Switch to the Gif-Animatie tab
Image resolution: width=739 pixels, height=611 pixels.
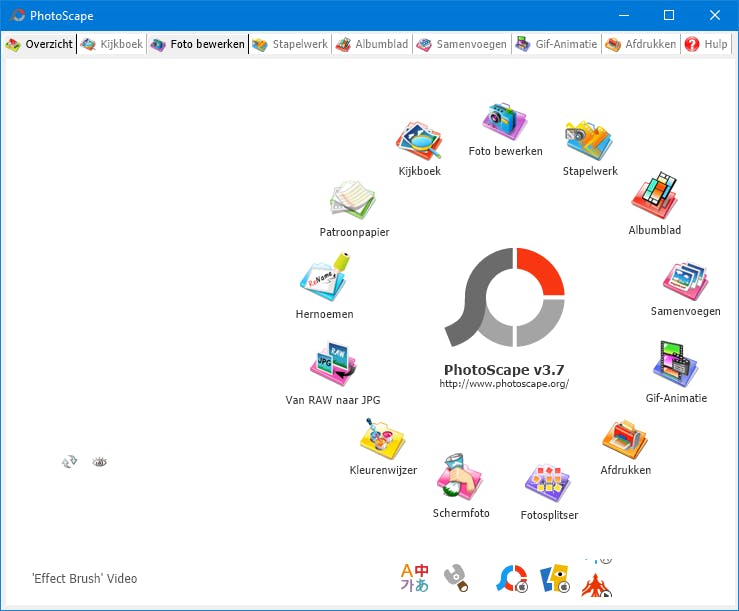[x=556, y=44]
